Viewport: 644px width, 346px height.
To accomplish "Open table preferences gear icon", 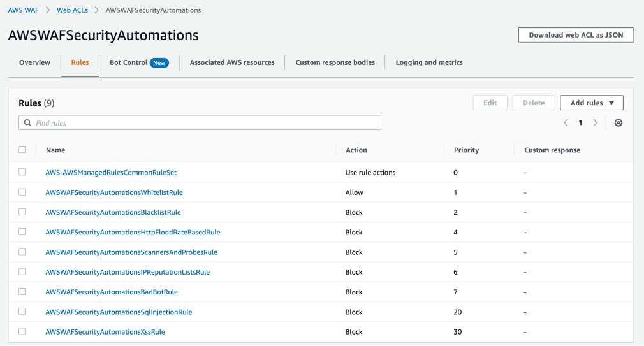I will pyautogui.click(x=618, y=123).
